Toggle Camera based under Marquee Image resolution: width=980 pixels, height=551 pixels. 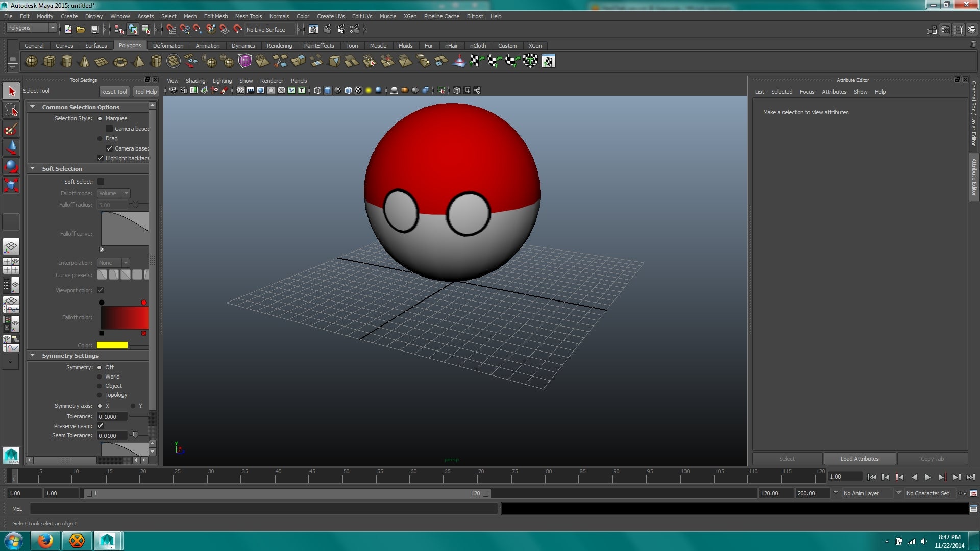pyautogui.click(x=109, y=129)
